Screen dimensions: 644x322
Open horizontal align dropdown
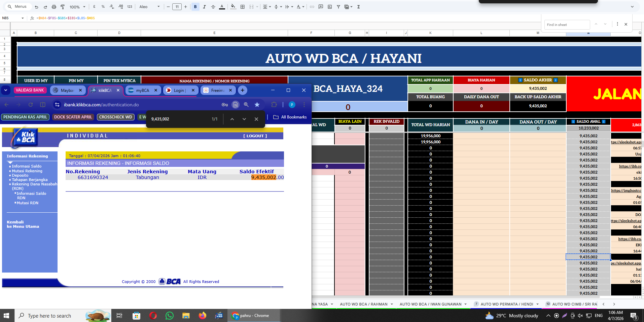(x=267, y=7)
